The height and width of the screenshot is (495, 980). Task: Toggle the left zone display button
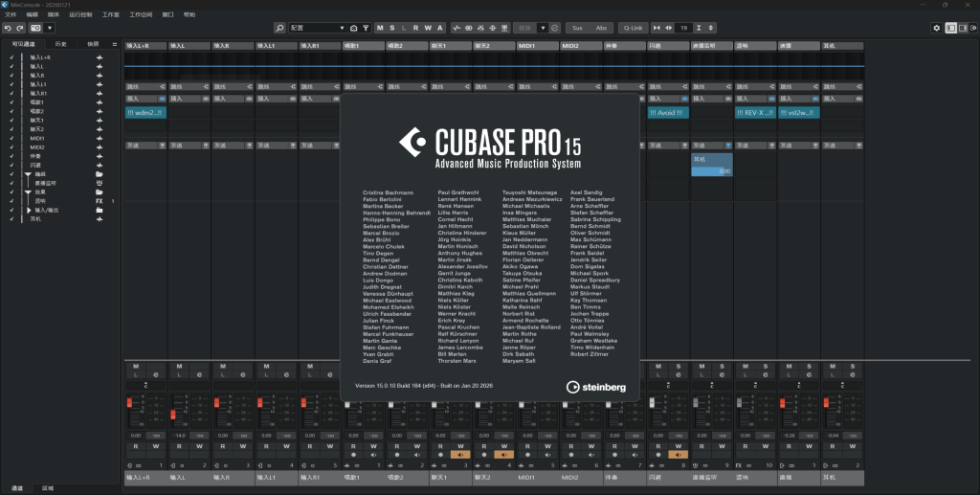point(950,28)
